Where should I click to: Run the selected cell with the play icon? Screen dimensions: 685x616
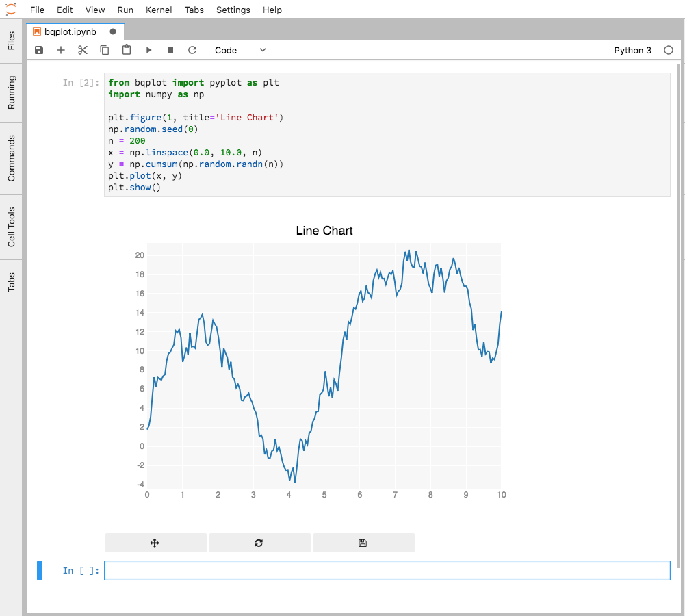[x=148, y=50]
